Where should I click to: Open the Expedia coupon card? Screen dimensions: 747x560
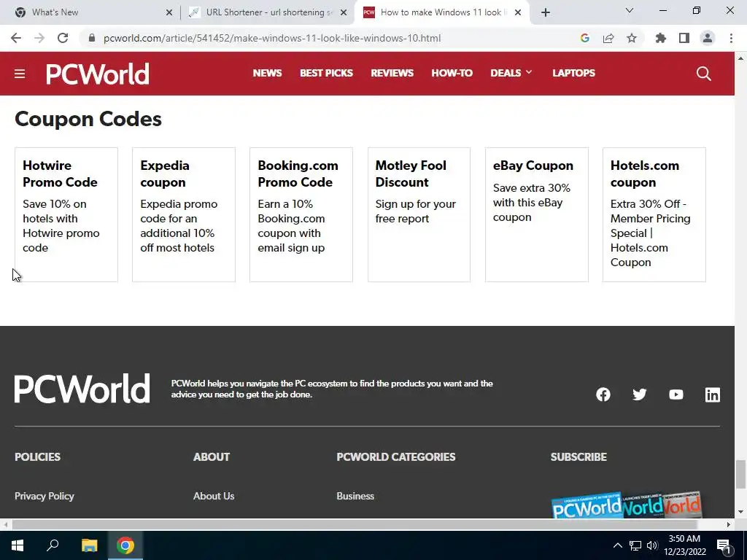click(183, 215)
